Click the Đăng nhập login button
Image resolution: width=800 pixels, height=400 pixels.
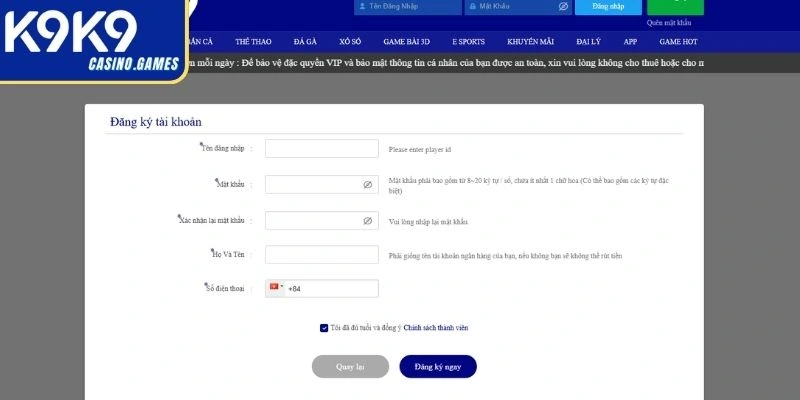pyautogui.click(x=608, y=7)
